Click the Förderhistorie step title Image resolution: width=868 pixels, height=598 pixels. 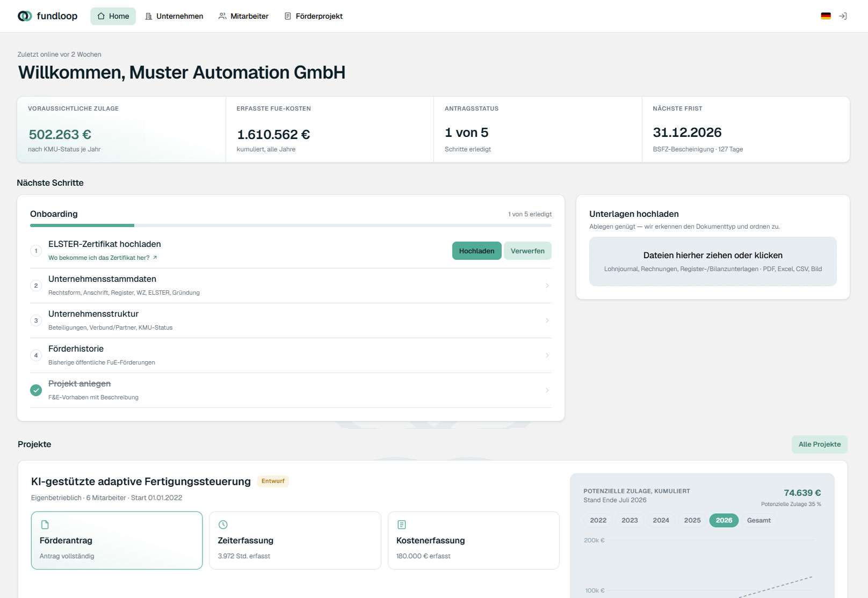76,349
